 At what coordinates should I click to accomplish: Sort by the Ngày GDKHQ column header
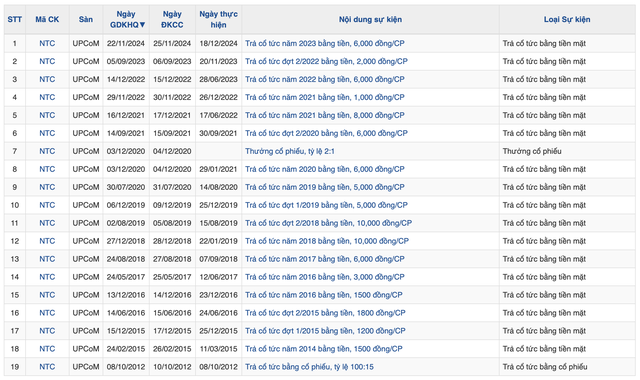point(127,19)
